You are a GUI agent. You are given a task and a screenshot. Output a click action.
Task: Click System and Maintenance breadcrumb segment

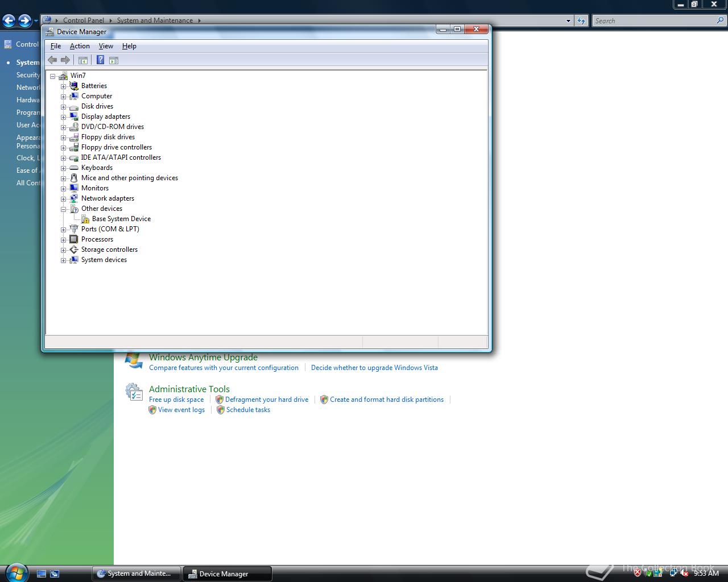155,20
